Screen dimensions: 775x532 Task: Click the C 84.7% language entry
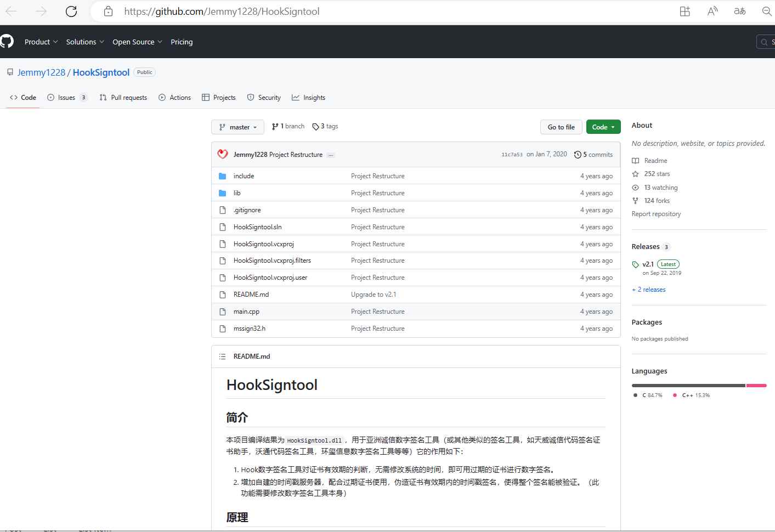pyautogui.click(x=648, y=395)
